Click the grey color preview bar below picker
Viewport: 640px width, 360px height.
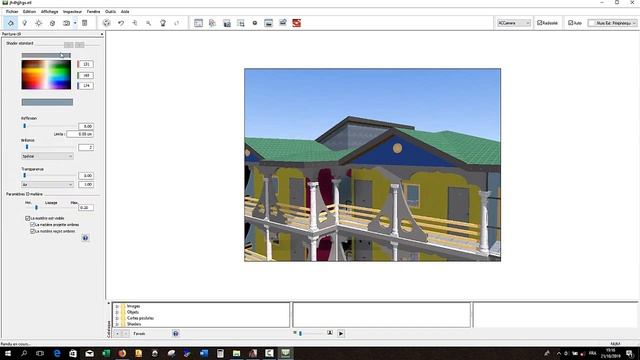pos(47,102)
